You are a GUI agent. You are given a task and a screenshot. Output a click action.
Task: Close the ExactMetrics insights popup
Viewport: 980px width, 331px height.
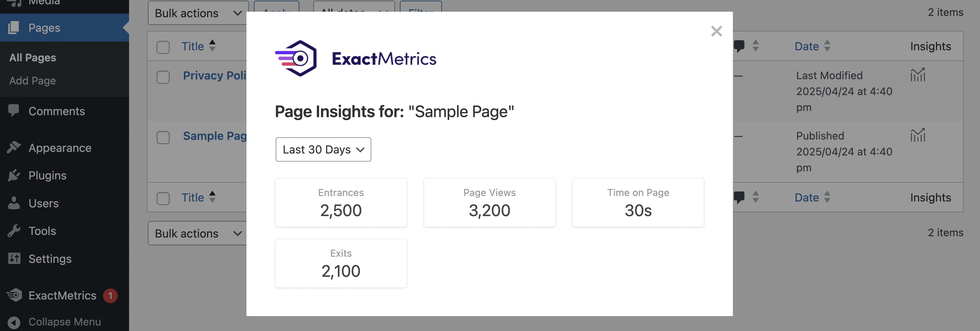716,31
